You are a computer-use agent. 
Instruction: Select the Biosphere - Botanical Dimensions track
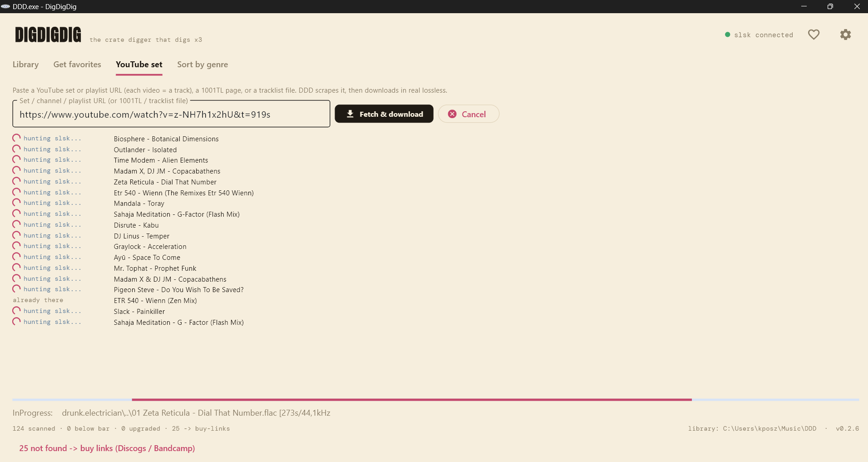point(166,139)
